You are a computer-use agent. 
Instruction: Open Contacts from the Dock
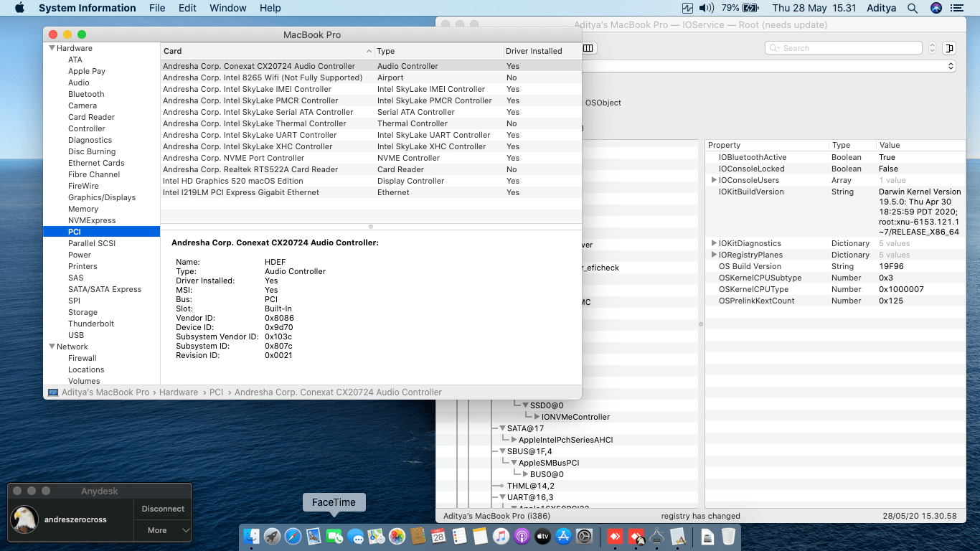tap(418, 536)
